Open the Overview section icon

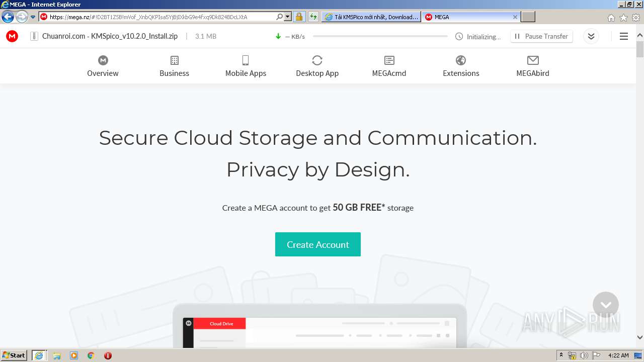pyautogui.click(x=103, y=60)
